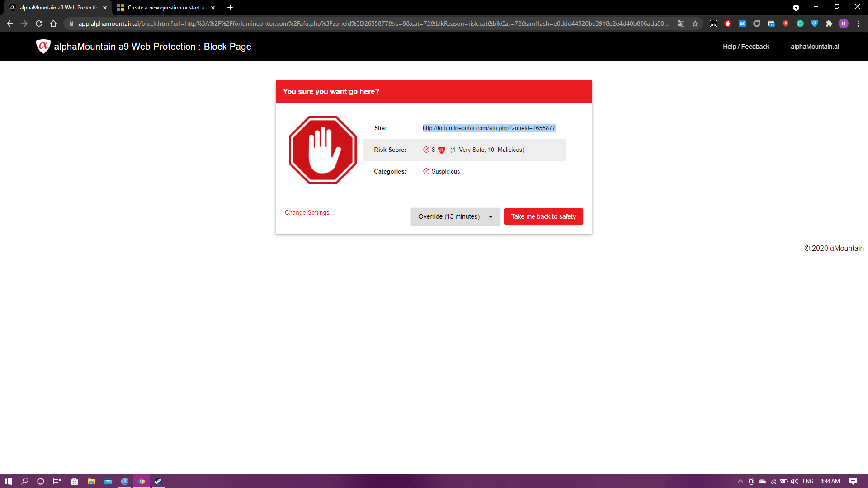This screenshot has height=488, width=868.
Task: Click the blue MK extension icon
Action: tap(742, 23)
